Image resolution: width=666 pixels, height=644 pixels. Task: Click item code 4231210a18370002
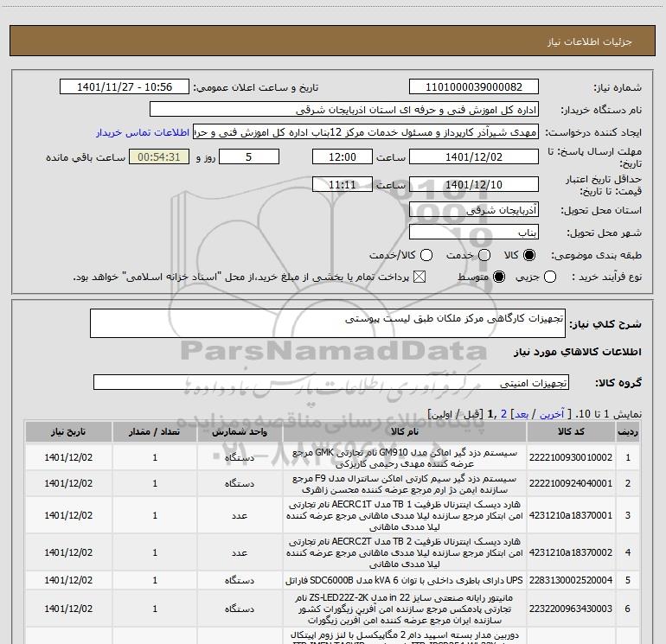coord(571,552)
